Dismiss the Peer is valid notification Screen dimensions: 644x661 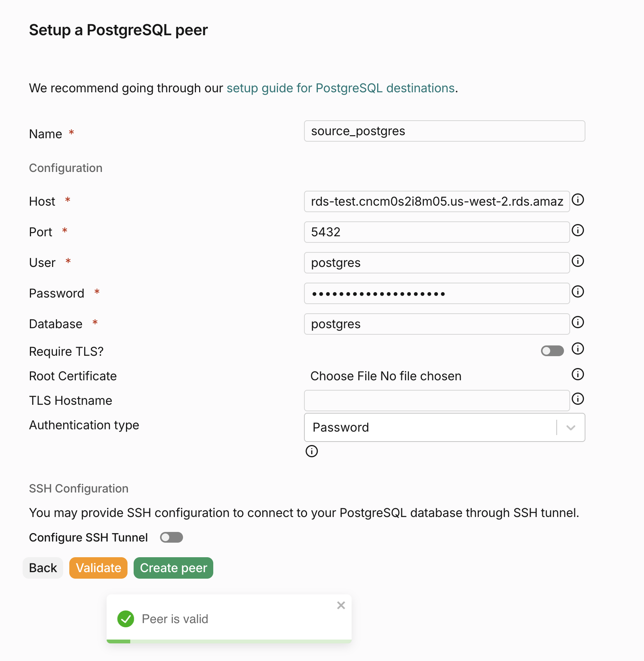tap(341, 605)
